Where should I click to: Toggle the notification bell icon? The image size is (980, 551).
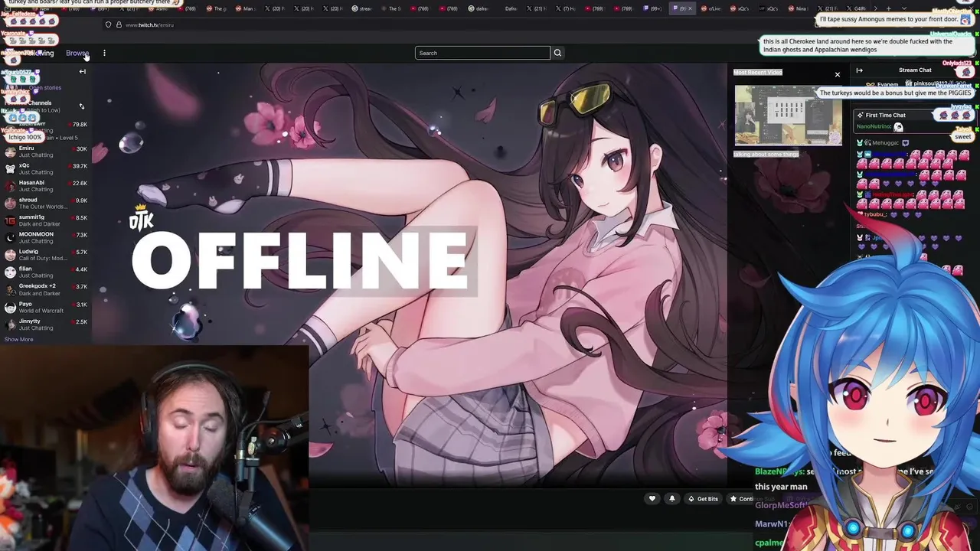672,499
